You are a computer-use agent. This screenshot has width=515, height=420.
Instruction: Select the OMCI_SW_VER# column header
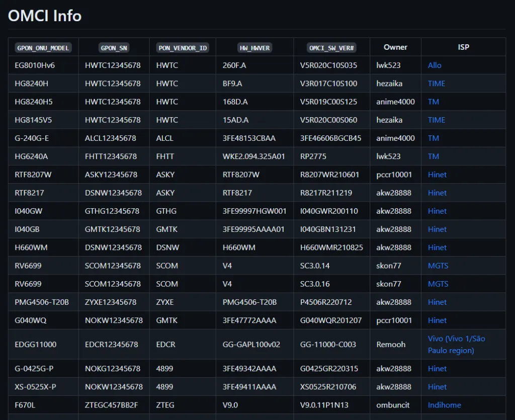pyautogui.click(x=331, y=48)
